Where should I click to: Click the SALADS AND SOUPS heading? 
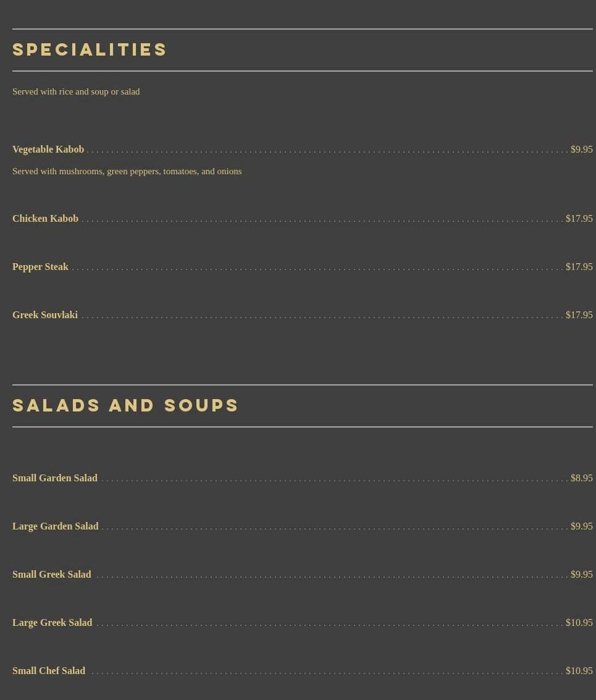125,405
